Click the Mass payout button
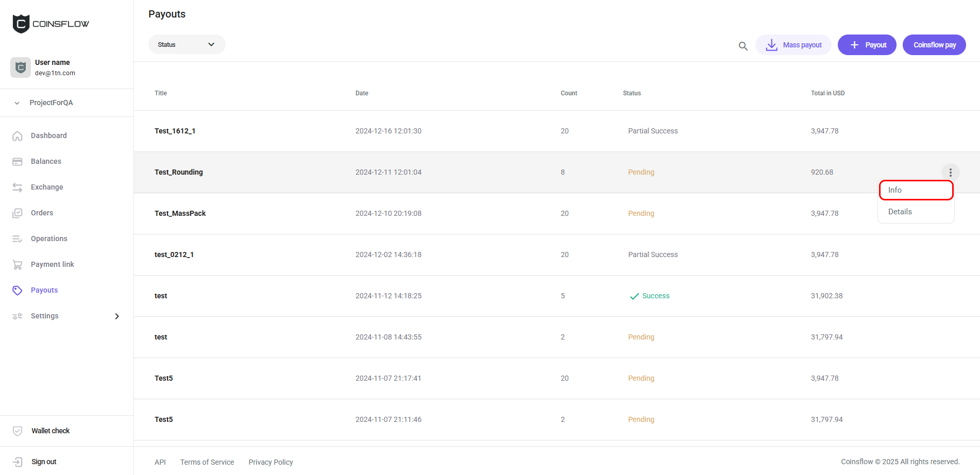980x475 pixels. point(793,45)
